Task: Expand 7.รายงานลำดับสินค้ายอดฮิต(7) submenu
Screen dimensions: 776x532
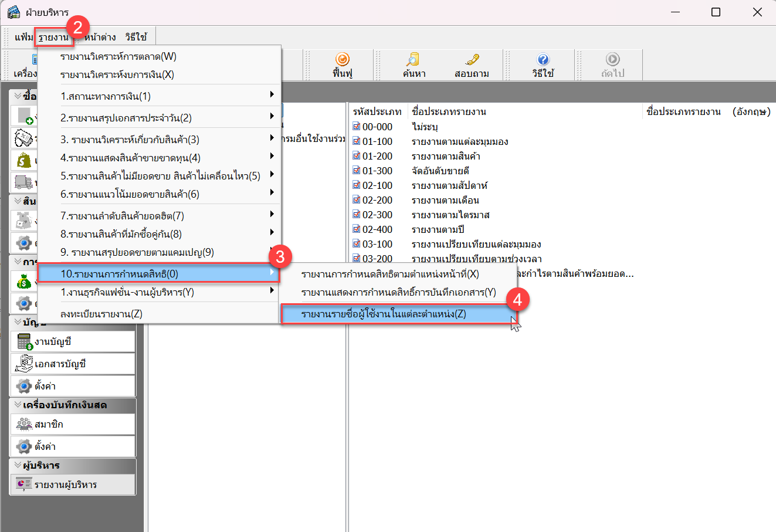Action: (160, 216)
